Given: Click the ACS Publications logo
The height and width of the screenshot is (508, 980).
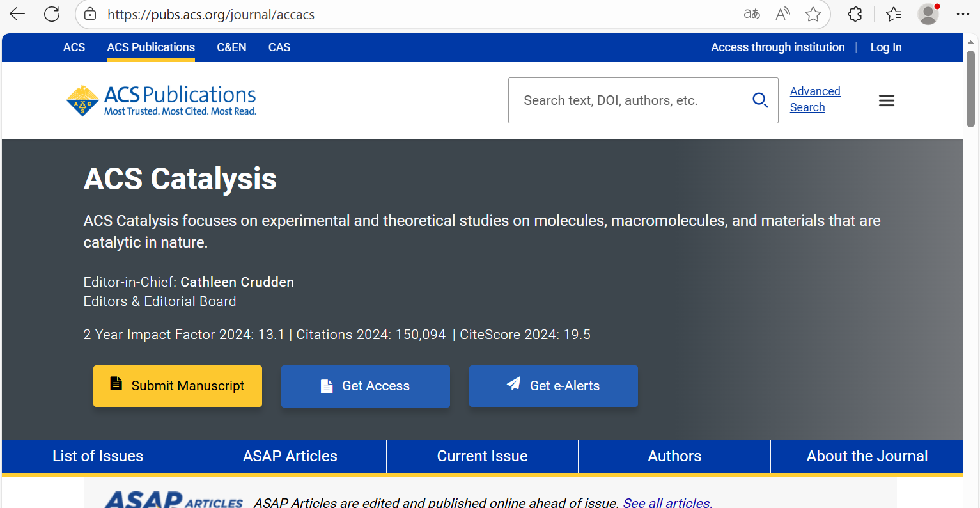Looking at the screenshot, I should 161,100.
